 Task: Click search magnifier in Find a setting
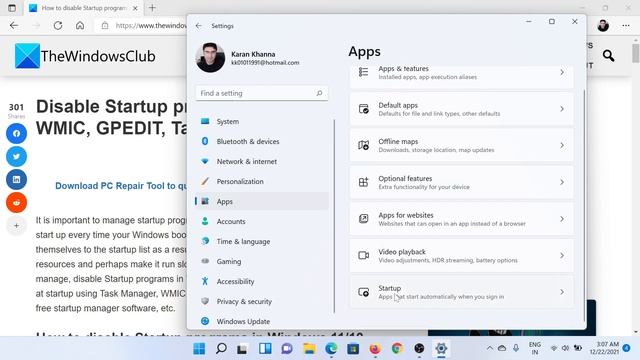pyautogui.click(x=319, y=93)
